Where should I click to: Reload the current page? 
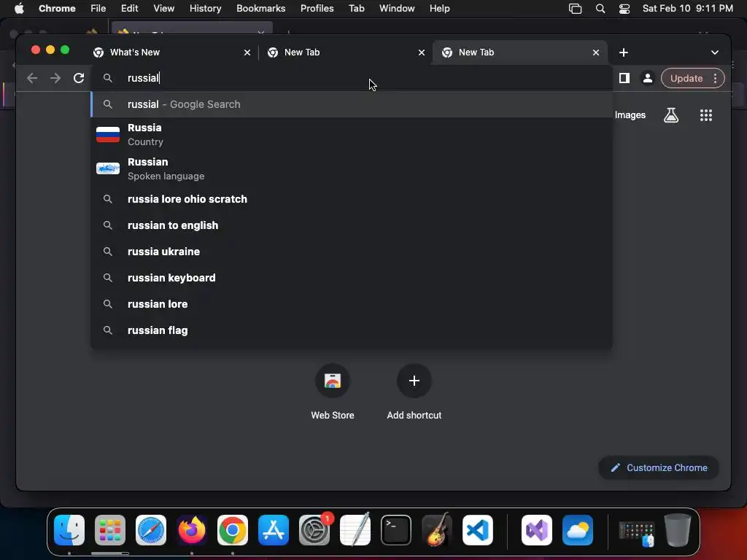[79, 78]
